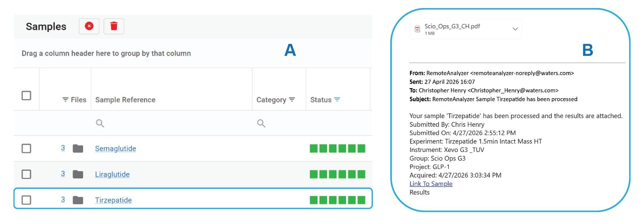
Task: Check the Liraglutide row checkbox
Action: point(26,174)
